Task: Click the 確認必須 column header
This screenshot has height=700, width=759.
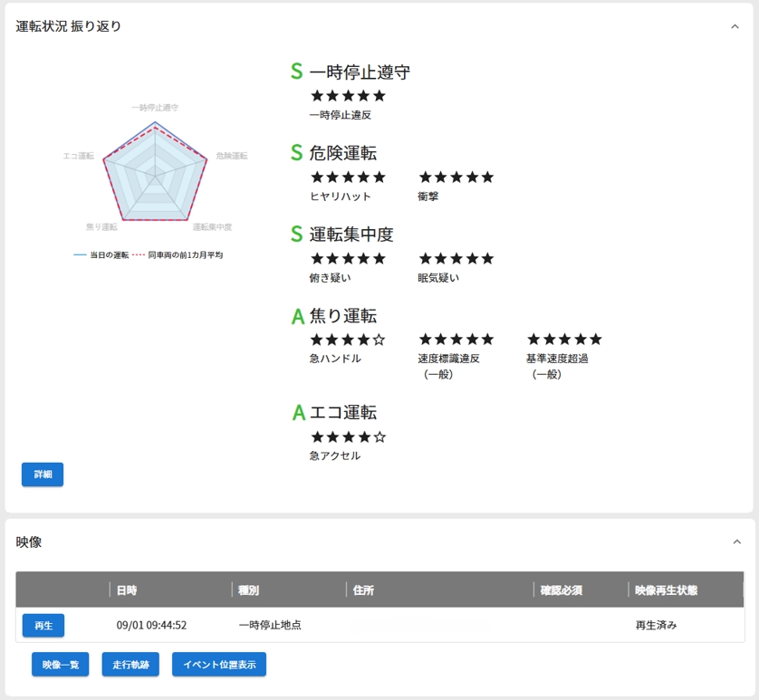Action: point(561,590)
